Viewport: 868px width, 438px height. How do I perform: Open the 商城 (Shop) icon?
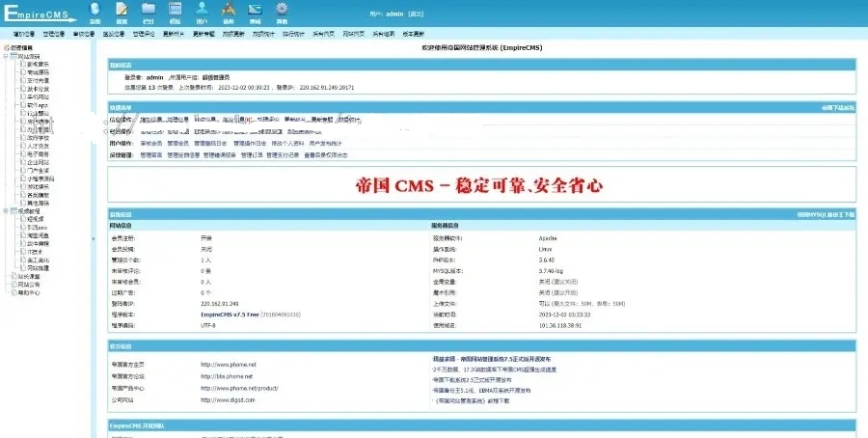click(x=255, y=12)
